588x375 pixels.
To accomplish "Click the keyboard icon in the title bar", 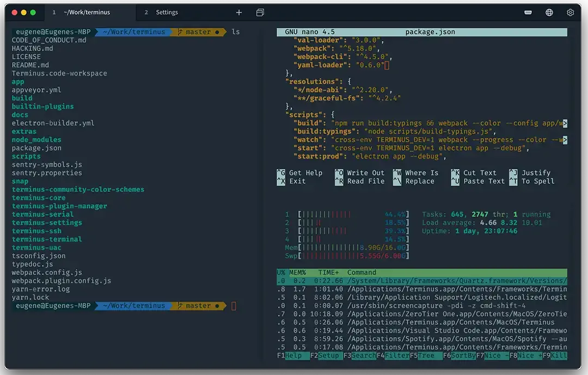I will [528, 13].
